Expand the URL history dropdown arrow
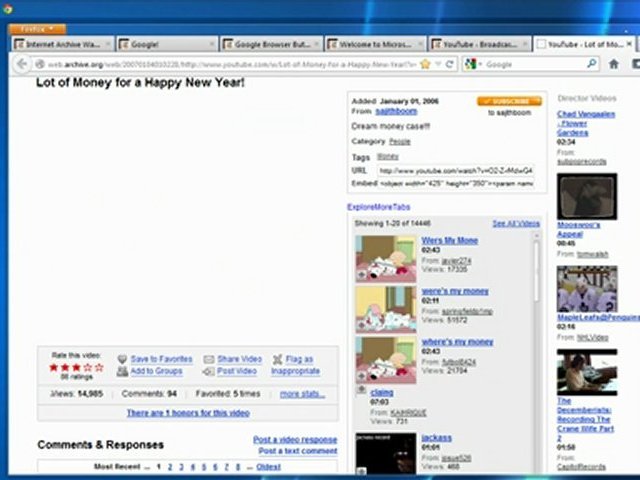This screenshot has height=480, width=640. pyautogui.click(x=438, y=64)
